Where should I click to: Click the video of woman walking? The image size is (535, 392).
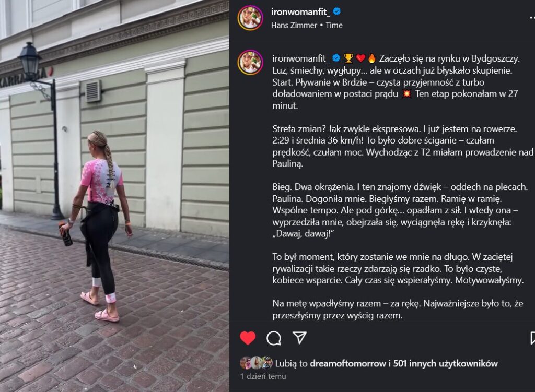coord(114,196)
